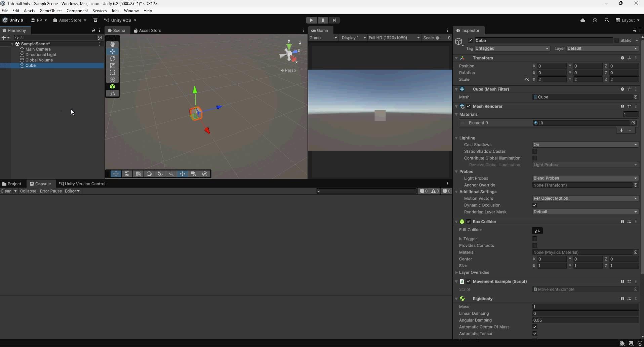The height and width of the screenshot is (347, 644).
Task: Open Rigidbody component presets icon
Action: [x=629, y=299]
